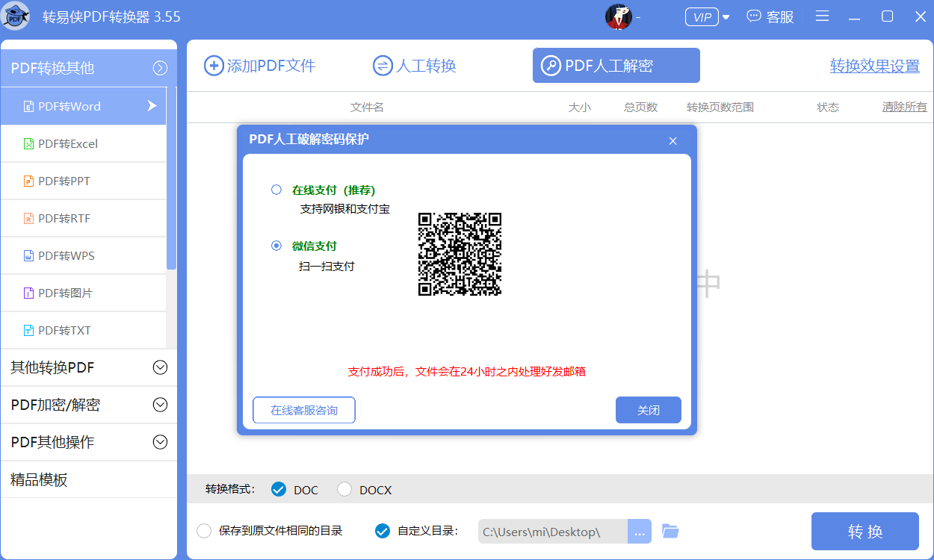Select the 在线支付 (推荐) radio button
Image resolution: width=934 pixels, height=560 pixels.
(x=276, y=190)
